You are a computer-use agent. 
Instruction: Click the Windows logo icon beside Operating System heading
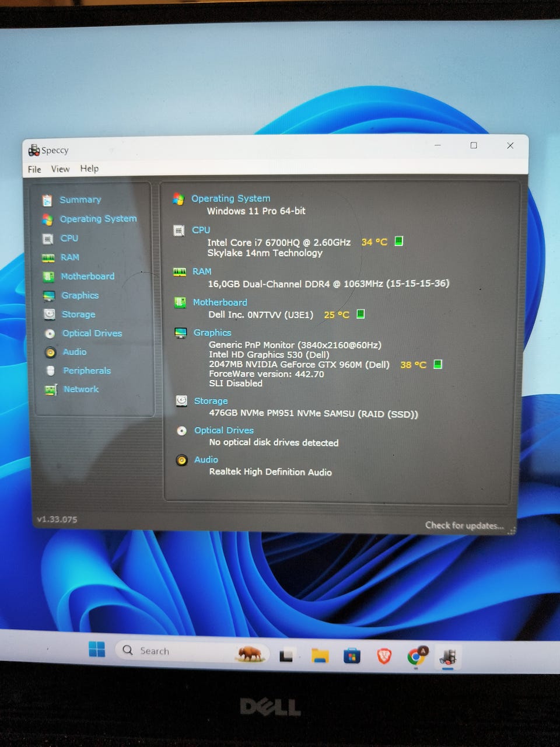pyautogui.click(x=178, y=199)
